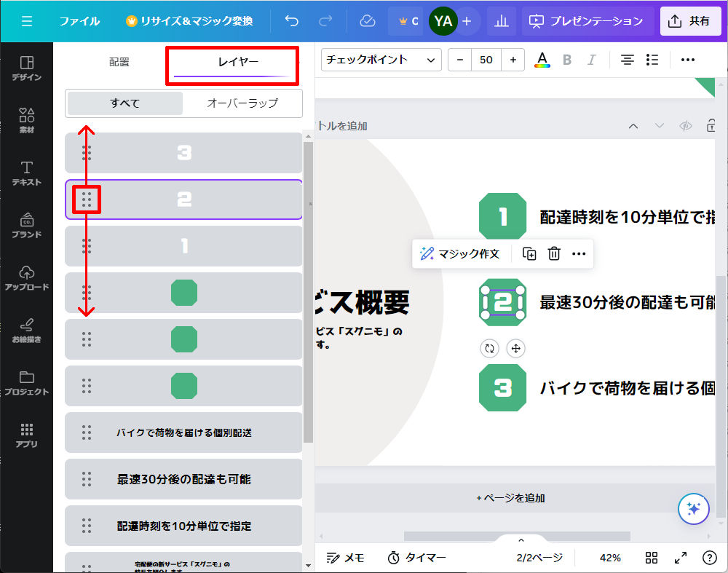The height and width of the screenshot is (573, 728).
Task: Click the move handle below selection
Action: pos(516,348)
